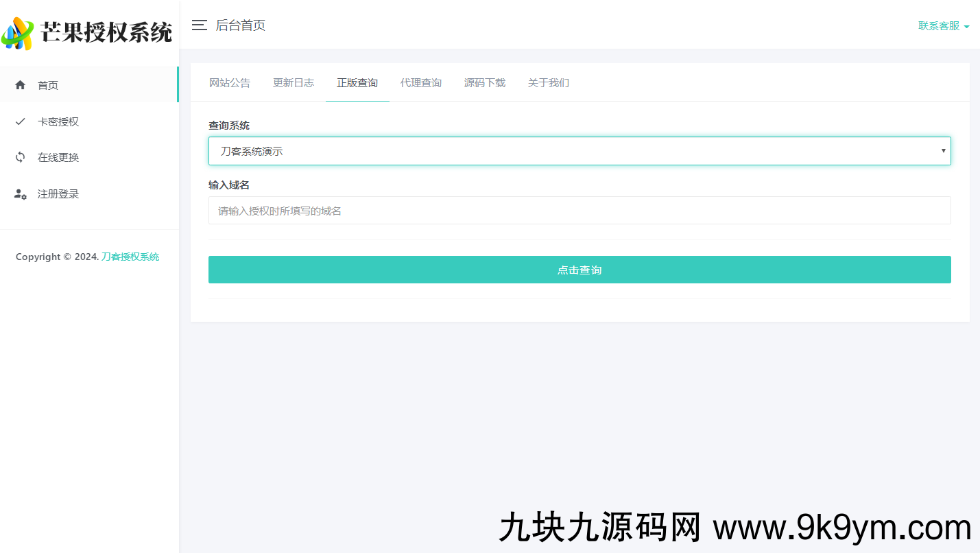980x553 pixels.
Task: Click the user-gear icon beside 注册登录
Action: pyautogui.click(x=21, y=194)
